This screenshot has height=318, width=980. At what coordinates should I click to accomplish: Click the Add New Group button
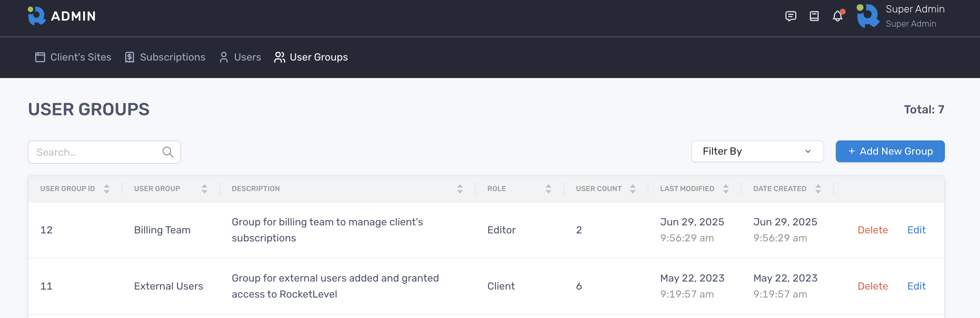890,151
